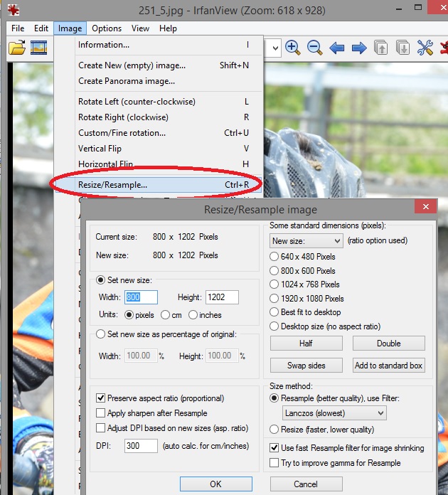448x495 pixels.
Task: Click the Zoom Out magnifier icon
Action: point(314,48)
